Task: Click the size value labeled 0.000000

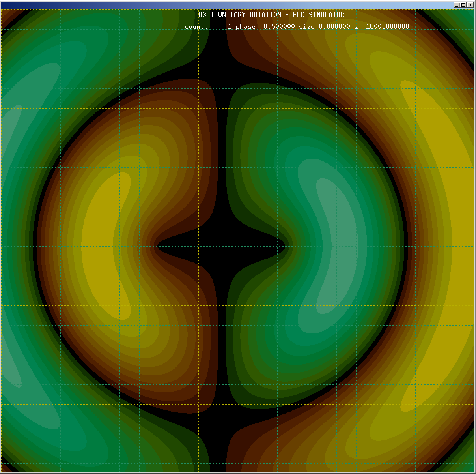Action: pyautogui.click(x=334, y=26)
